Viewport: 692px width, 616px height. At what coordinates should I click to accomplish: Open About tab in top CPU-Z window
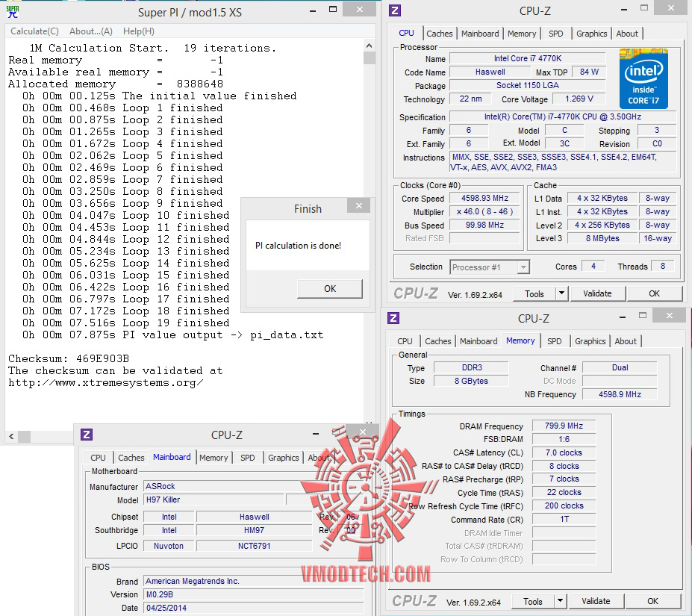(x=627, y=34)
